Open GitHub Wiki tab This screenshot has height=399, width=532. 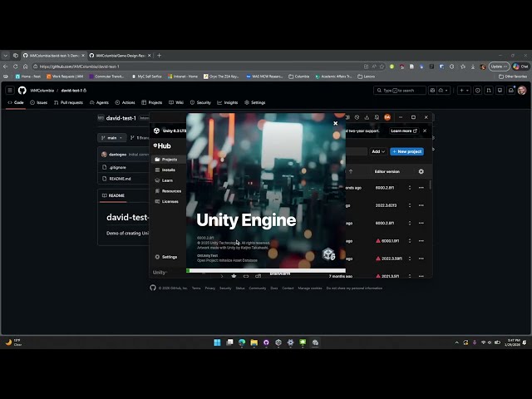tap(176, 102)
